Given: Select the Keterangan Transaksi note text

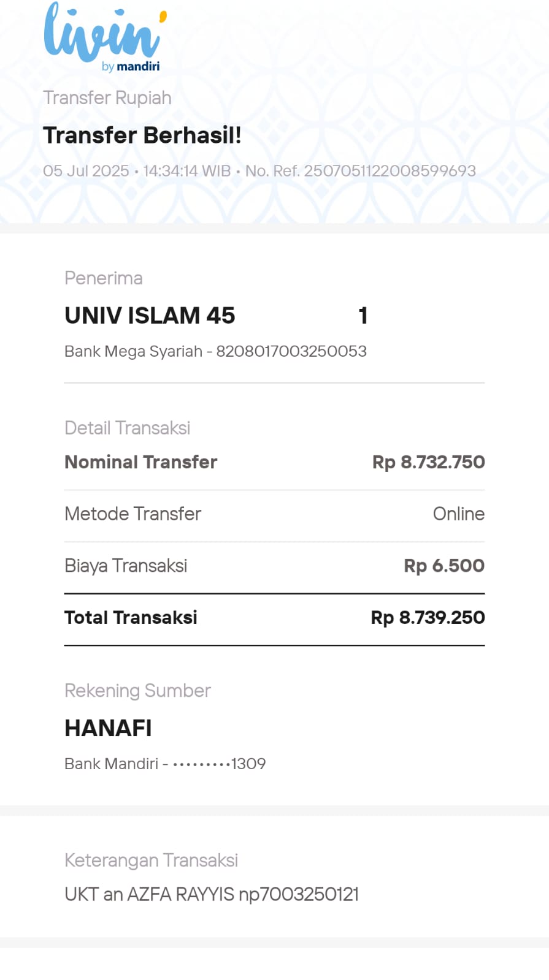Looking at the screenshot, I should [x=212, y=894].
